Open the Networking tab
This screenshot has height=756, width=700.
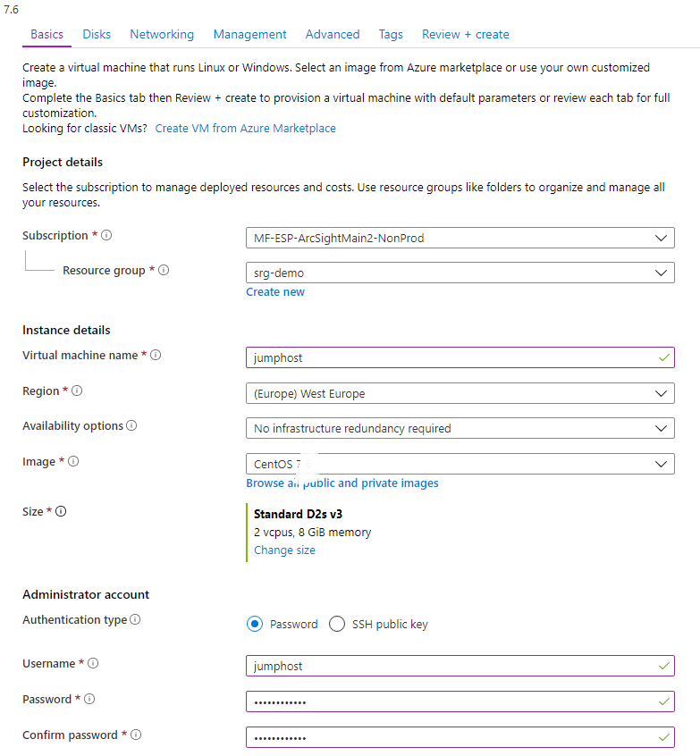pyautogui.click(x=162, y=35)
